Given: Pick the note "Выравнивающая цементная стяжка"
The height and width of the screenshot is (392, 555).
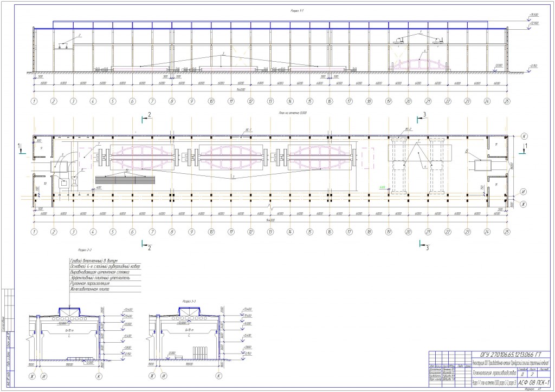Looking at the screenshot, I should [100, 272].
